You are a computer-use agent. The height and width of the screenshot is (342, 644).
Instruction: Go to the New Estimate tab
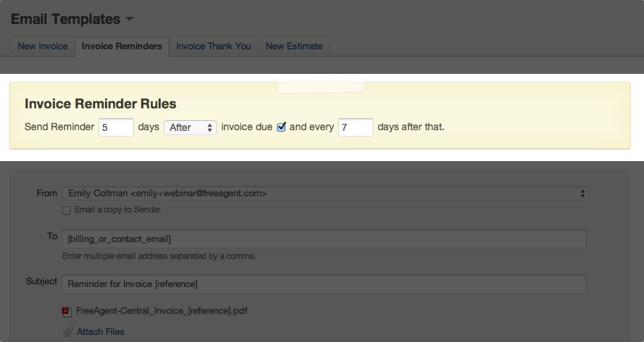click(295, 46)
